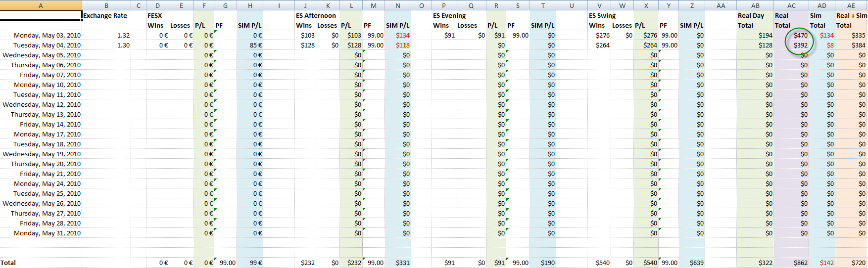This screenshot has height=268, width=868.
Task: Select the 'Thursday, May 13, 2010' date cell
Action: (x=41, y=114)
